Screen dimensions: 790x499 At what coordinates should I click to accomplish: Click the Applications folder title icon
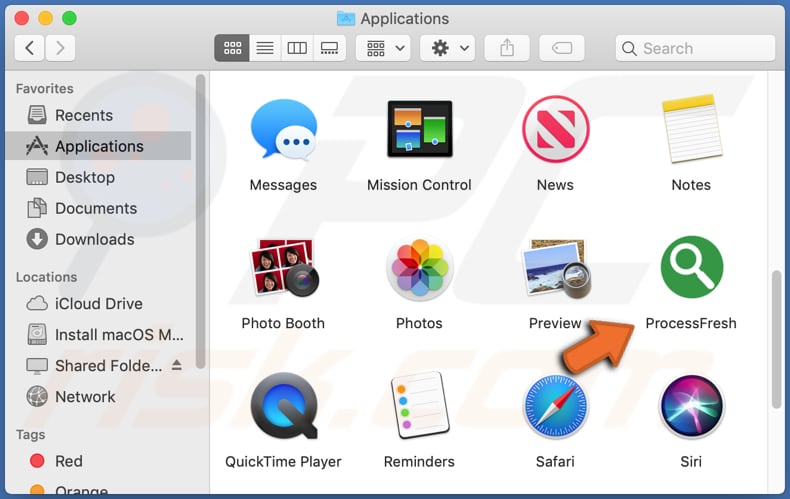pyautogui.click(x=346, y=19)
